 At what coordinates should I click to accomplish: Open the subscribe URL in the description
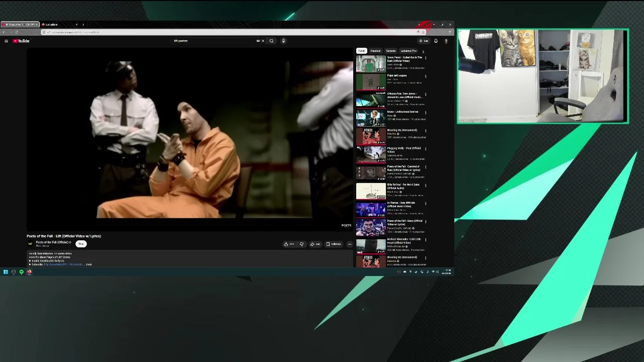[x=63, y=264]
